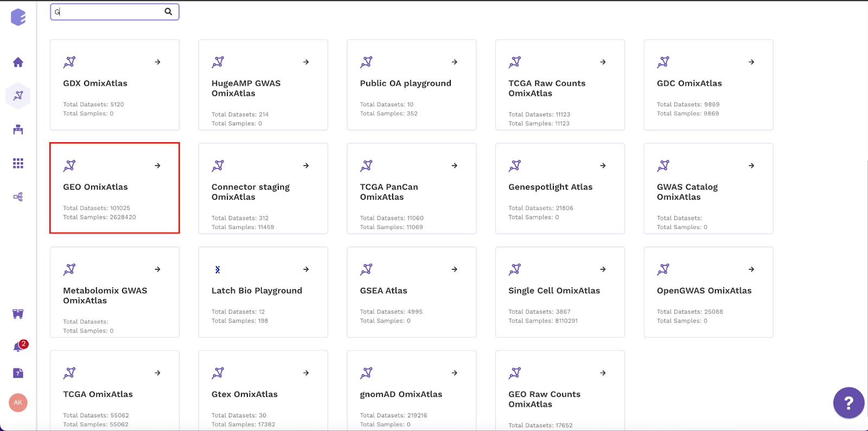This screenshot has width=868, height=431.
Task: Open Genespotlight Atlas title
Action: click(550, 187)
